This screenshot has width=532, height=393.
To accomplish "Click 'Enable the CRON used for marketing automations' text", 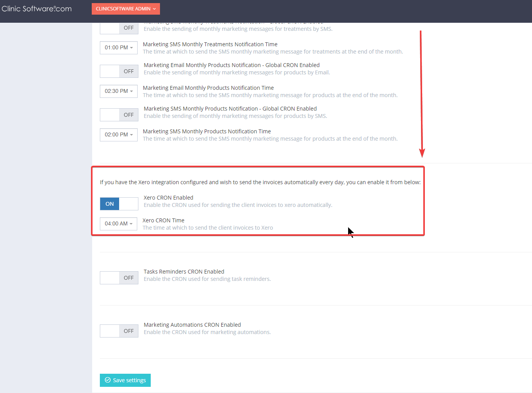I will pyautogui.click(x=207, y=332).
